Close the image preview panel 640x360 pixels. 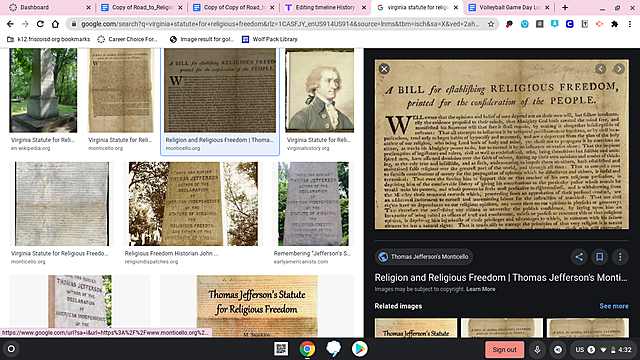[x=384, y=69]
